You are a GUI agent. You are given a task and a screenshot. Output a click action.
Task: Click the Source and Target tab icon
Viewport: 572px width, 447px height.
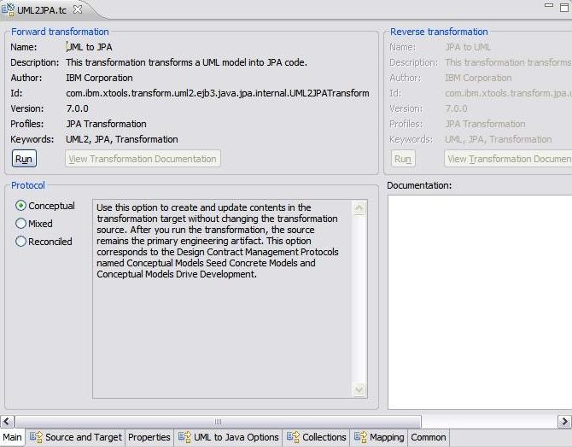[x=36, y=437]
